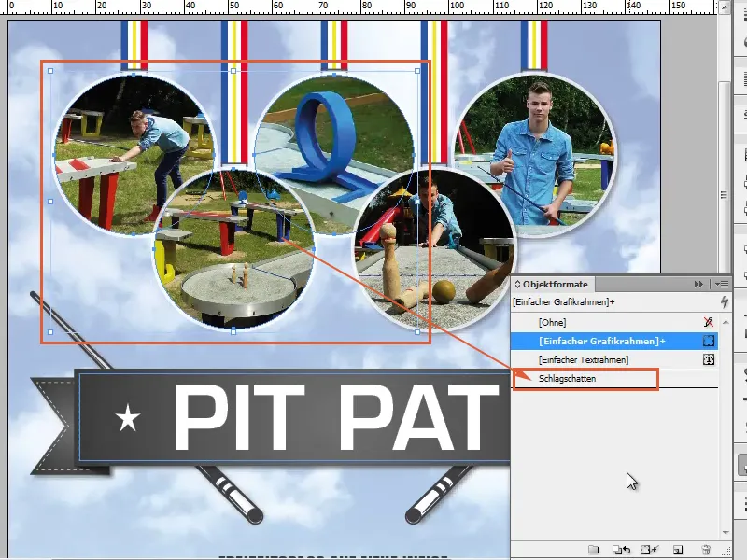Click the Objektformate panel tab

[551, 285]
